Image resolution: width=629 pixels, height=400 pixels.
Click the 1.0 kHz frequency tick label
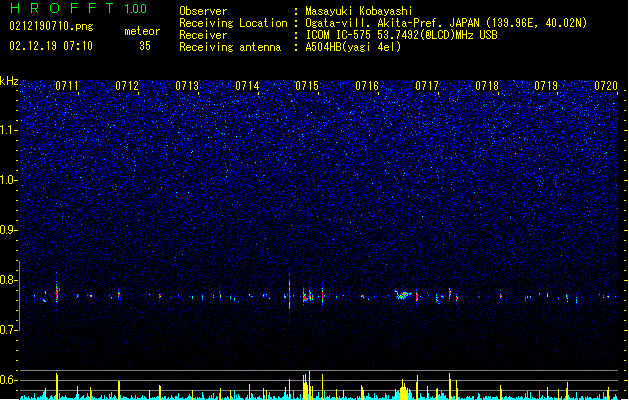pos(8,180)
